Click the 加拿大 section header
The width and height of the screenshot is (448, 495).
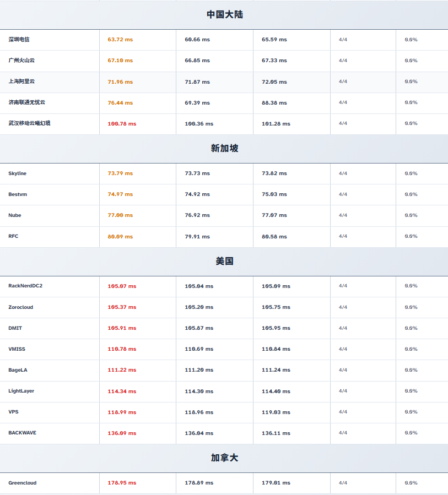224,458
